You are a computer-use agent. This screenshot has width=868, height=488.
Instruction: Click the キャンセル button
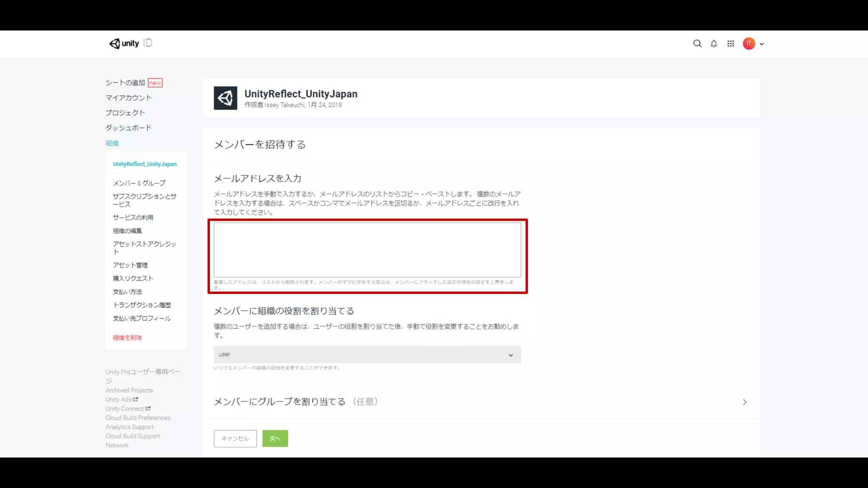pos(235,438)
